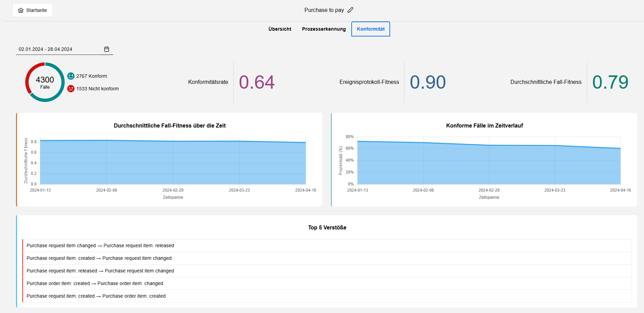This screenshot has width=644, height=313.
Task: Switch to the Übersicht tab
Action: [280, 29]
